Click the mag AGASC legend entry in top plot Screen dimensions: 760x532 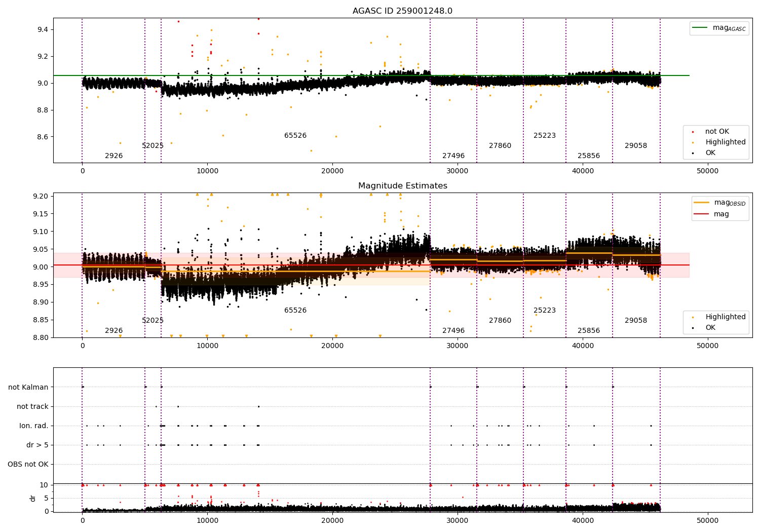(719, 28)
